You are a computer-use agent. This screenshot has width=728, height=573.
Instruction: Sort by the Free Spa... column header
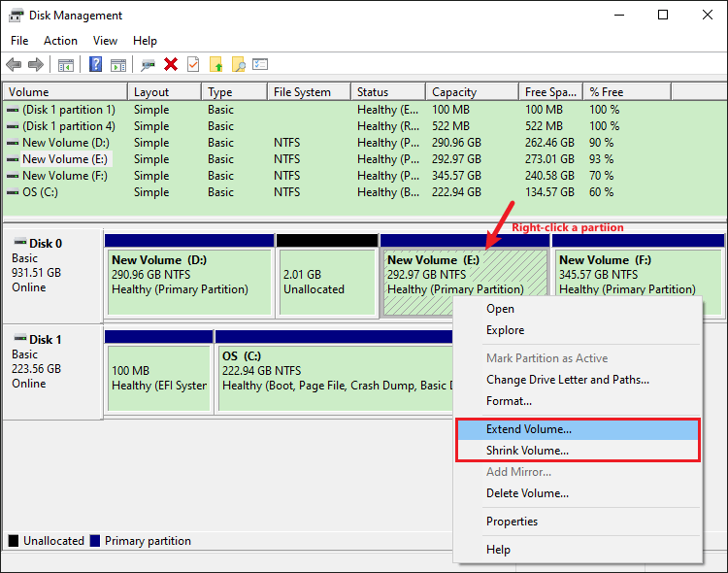tap(551, 92)
